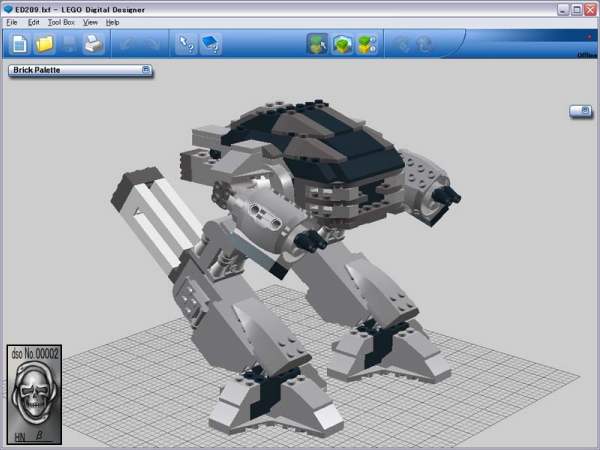Image resolution: width=600 pixels, height=450 pixels.
Task: Expand the collapsed panel at right edge
Action: 585,110
